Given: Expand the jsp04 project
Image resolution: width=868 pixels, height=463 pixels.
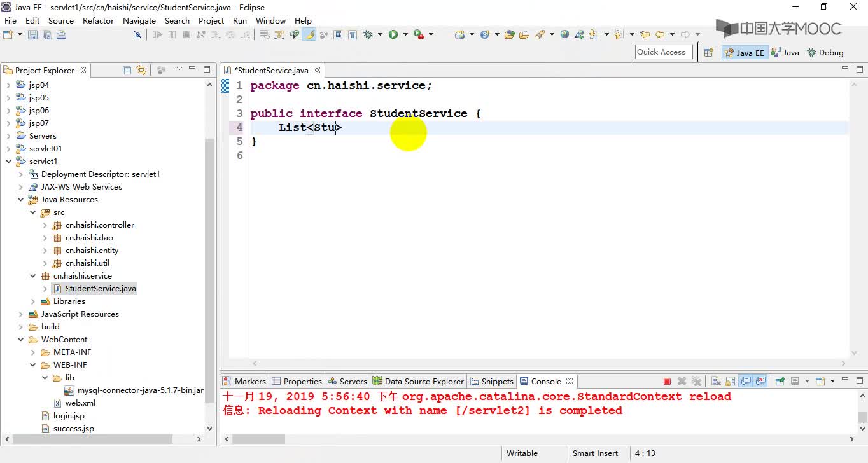Looking at the screenshot, I should click(8, 85).
